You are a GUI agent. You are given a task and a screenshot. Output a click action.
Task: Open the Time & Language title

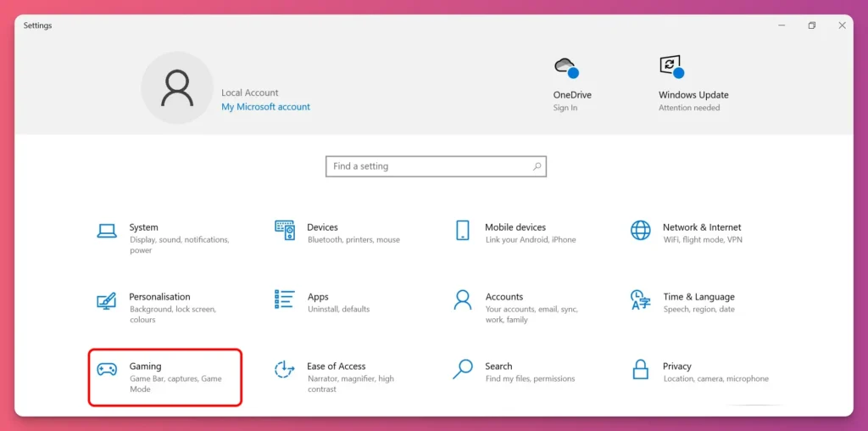tap(699, 297)
